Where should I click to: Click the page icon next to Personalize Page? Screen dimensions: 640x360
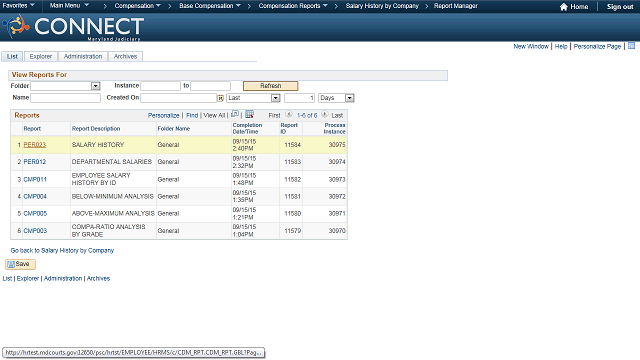click(631, 46)
